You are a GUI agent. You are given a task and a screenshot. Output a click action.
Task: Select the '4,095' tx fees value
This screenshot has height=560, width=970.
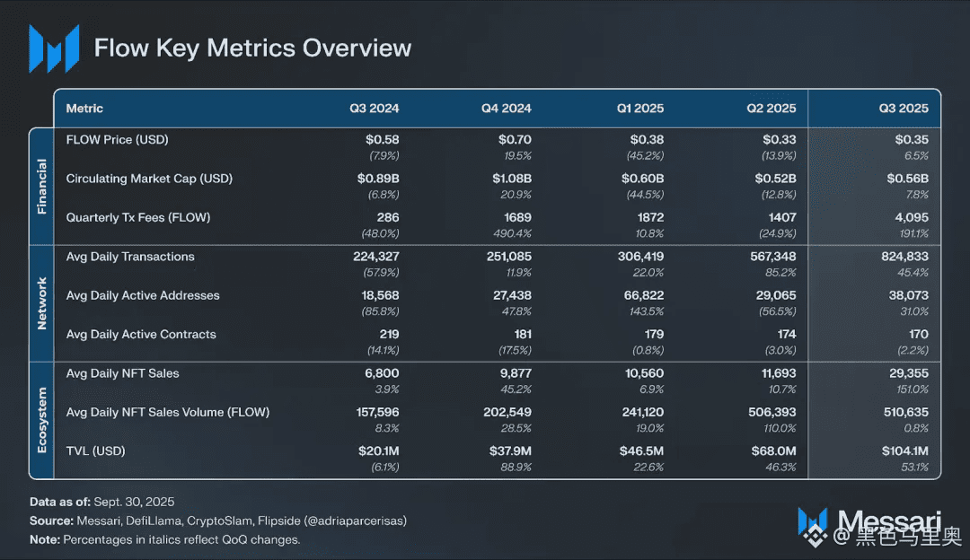click(912, 217)
